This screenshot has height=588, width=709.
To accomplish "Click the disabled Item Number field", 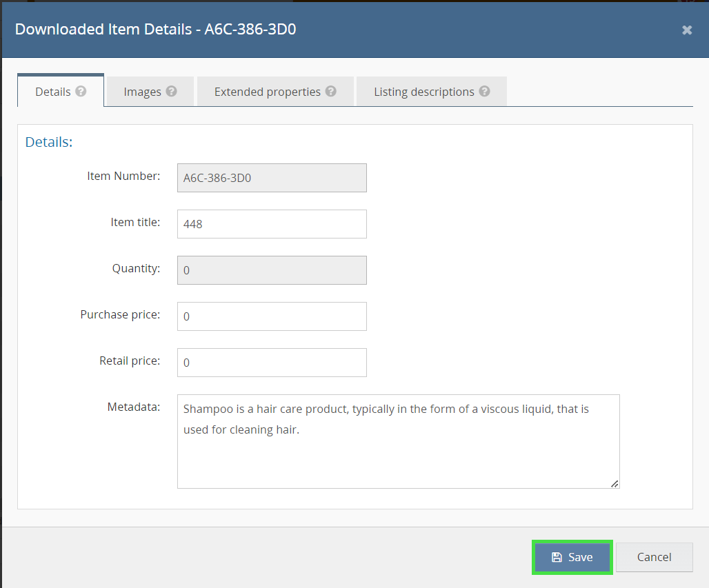I will coord(272,178).
